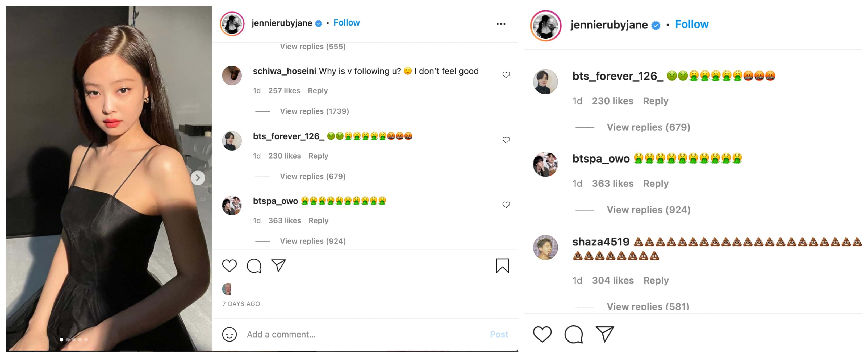The image size is (868, 358).
Task: Save the post with the bookmark icon
Action: point(502,266)
